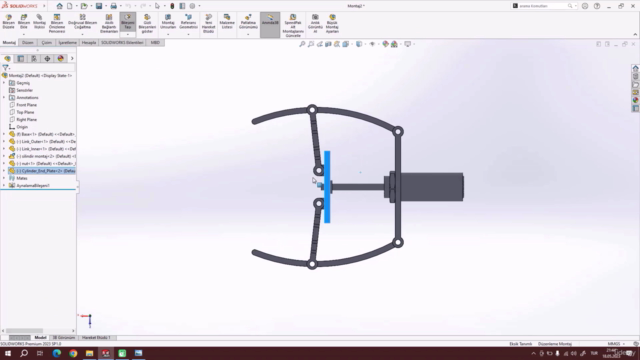Open the DisplayManager tab
The width and height of the screenshot is (640, 360).
pos(60,59)
